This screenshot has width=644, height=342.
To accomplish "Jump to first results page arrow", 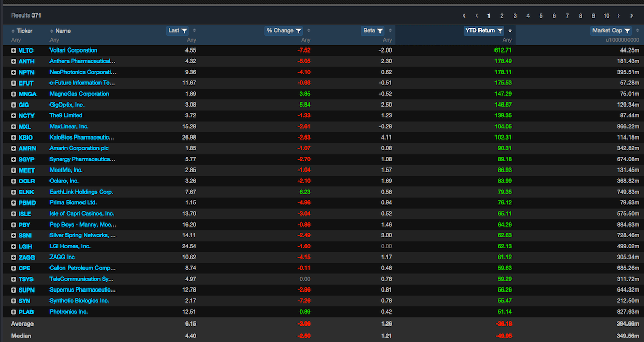I will pos(464,16).
